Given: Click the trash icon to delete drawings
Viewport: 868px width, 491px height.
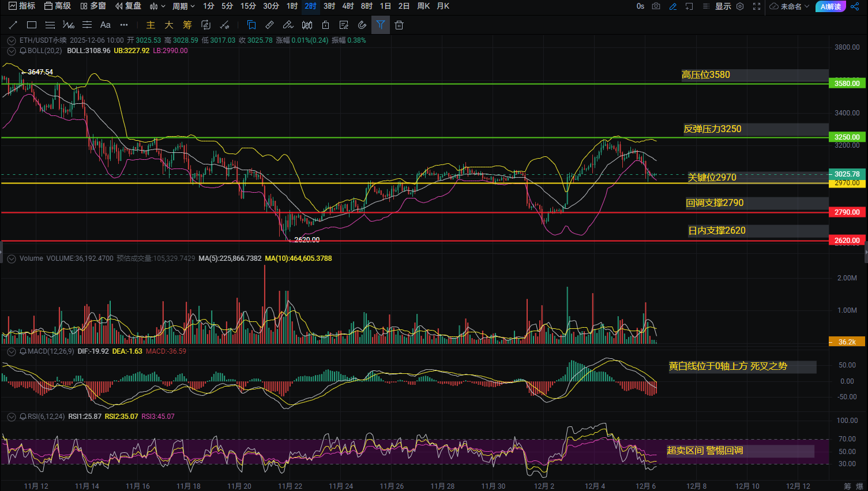Looking at the screenshot, I should pos(399,25).
